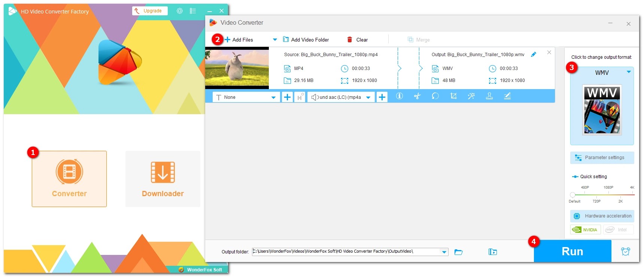Click the output resolution frame icon

coord(492,80)
